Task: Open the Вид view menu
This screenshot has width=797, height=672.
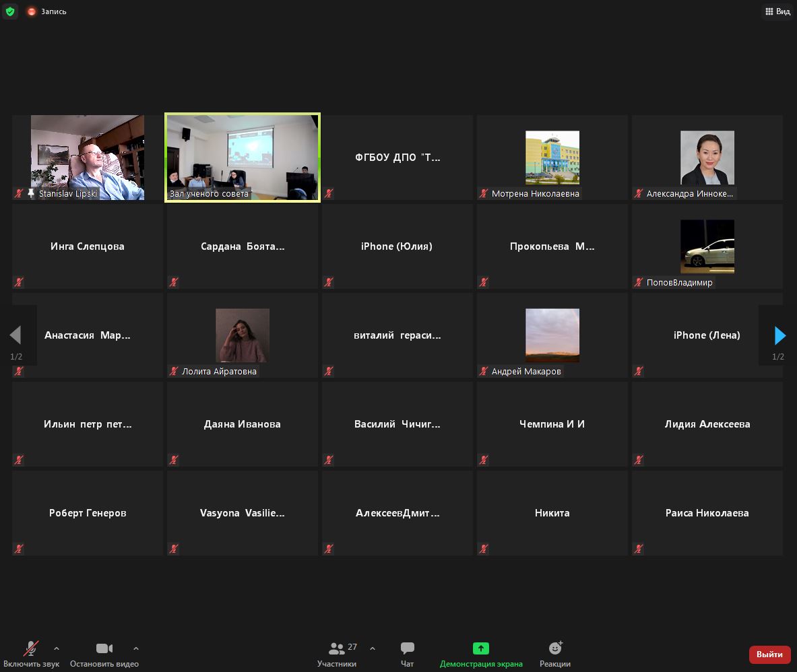Action: click(x=777, y=11)
